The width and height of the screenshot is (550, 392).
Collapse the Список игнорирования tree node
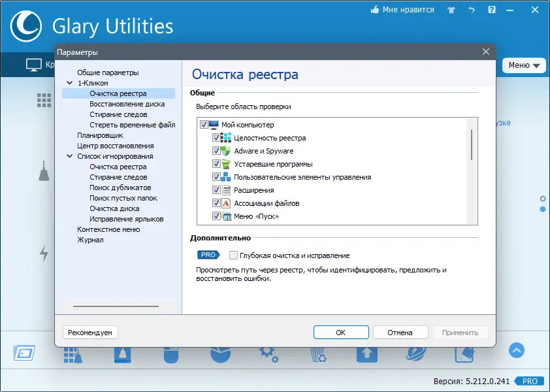point(70,156)
